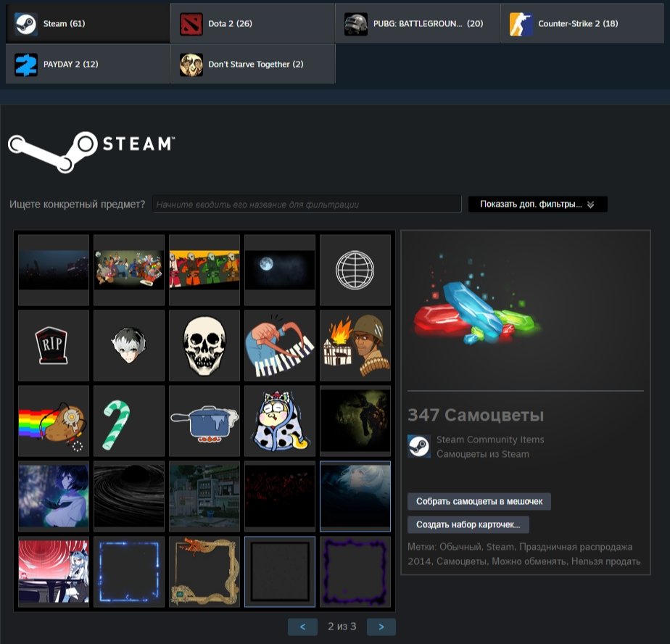
Task: Select the piano-playing elephant emoticon
Action: click(279, 344)
